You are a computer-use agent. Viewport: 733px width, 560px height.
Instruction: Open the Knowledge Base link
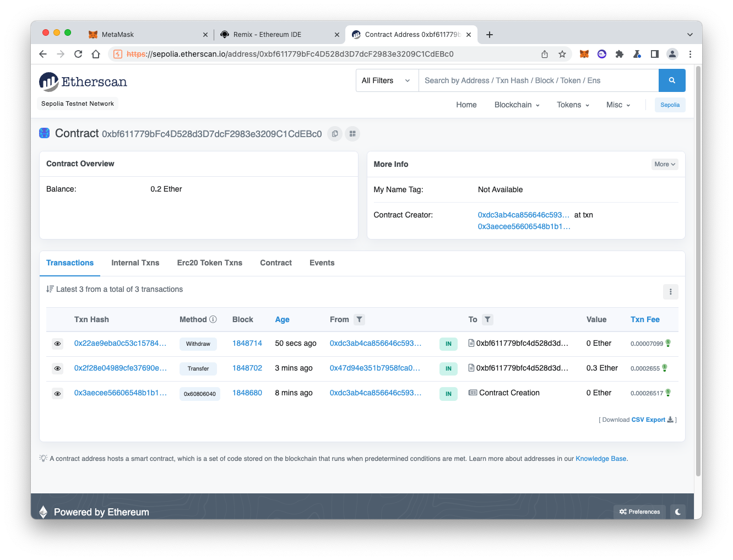pyautogui.click(x=601, y=459)
